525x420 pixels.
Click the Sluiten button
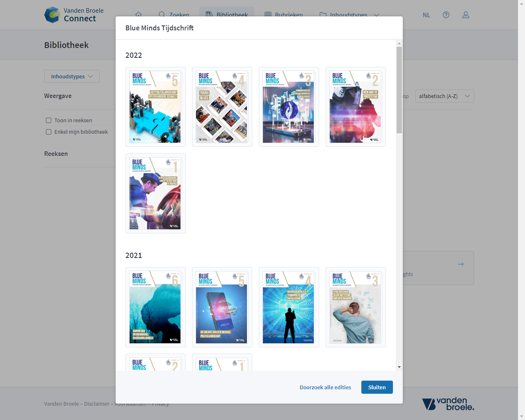377,387
